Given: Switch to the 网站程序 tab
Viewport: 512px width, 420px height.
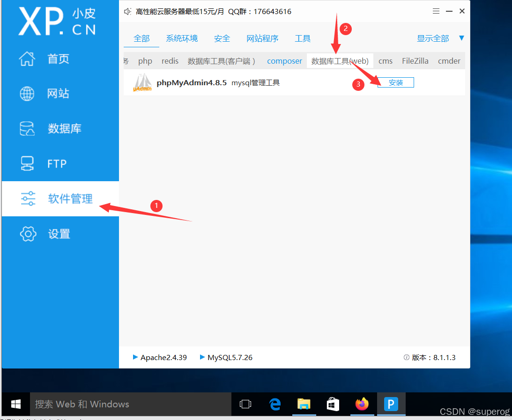Looking at the screenshot, I should (x=262, y=38).
